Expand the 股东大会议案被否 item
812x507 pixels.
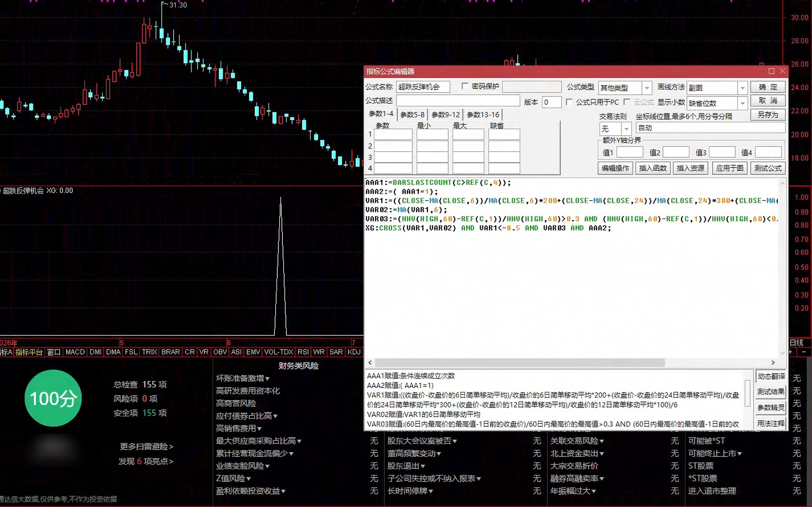(x=422, y=441)
